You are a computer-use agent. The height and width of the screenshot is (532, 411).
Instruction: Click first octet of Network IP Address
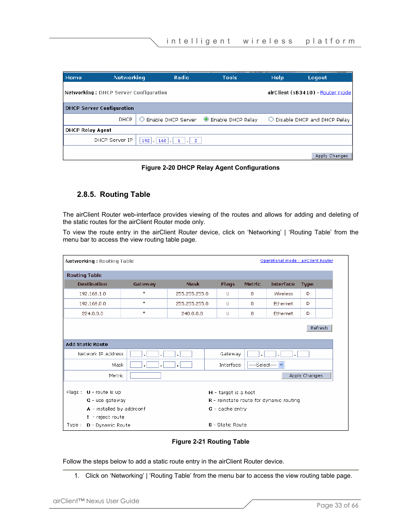136,354
